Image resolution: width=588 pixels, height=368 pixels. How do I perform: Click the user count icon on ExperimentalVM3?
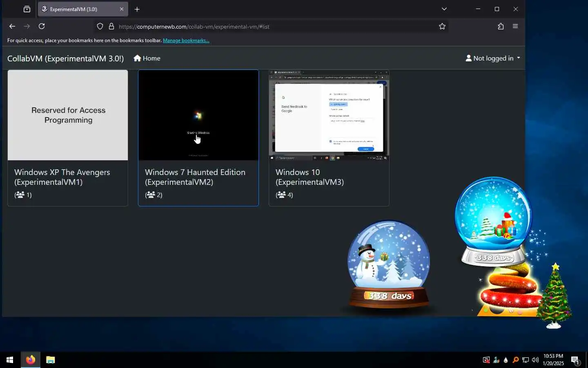coord(281,195)
